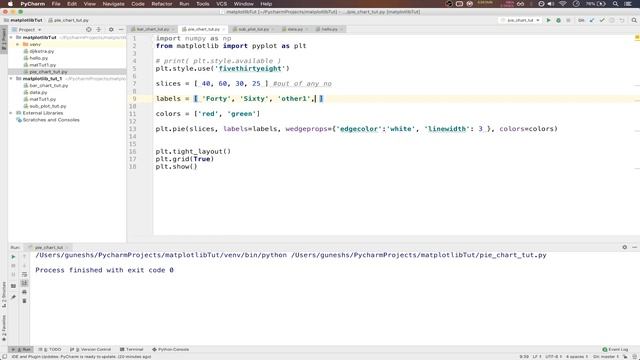Click pie_chart_tut.py breadcrumb in navigation bar
Image resolution: width=640 pixels, height=360 pixels.
click(x=69, y=20)
